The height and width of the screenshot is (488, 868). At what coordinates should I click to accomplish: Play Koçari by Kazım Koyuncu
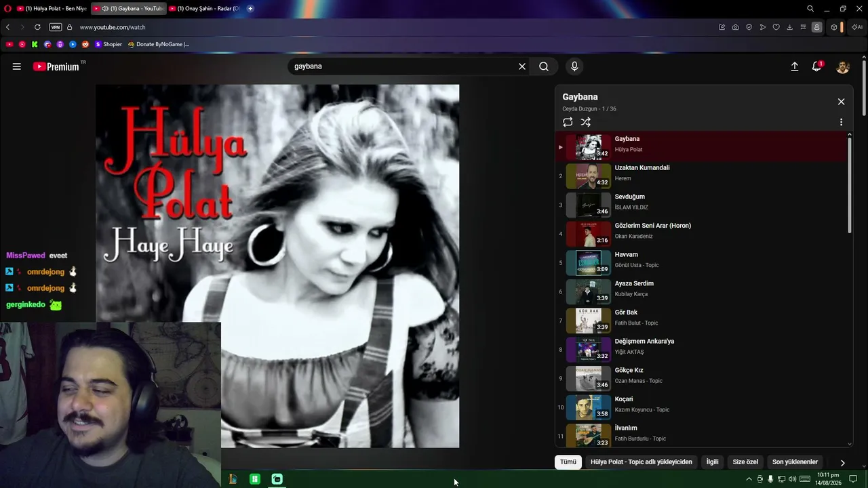701,407
